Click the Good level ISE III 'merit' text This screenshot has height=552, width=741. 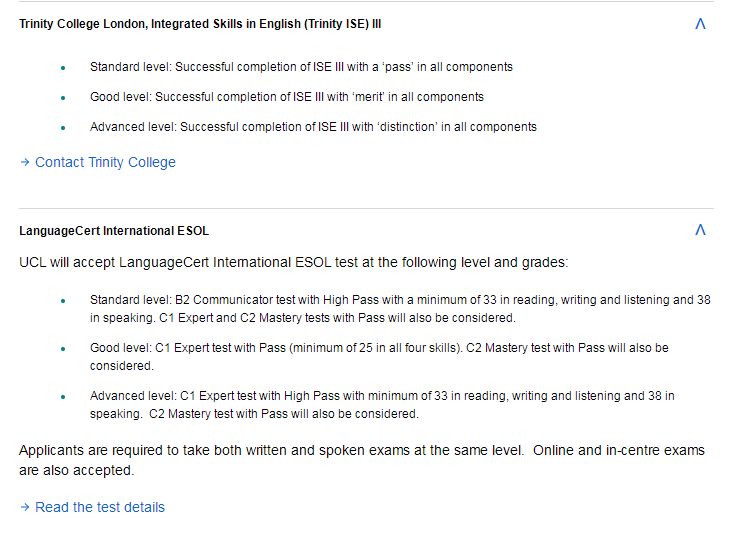[x=287, y=97]
